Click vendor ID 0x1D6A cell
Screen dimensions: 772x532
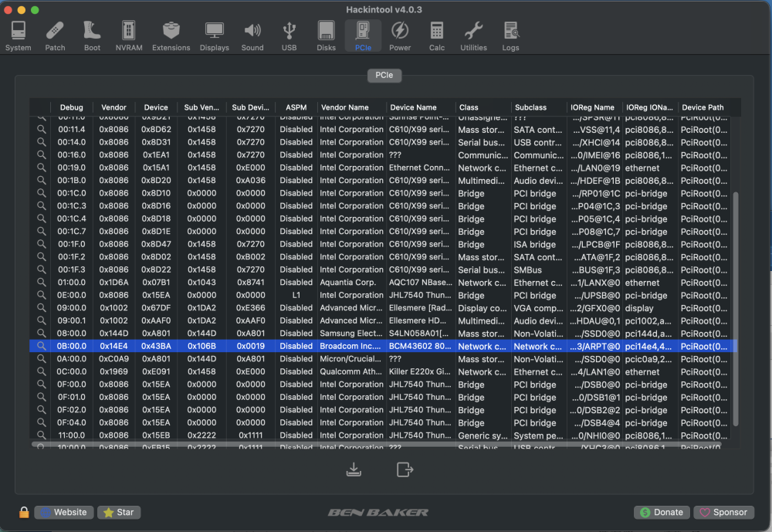113,283
